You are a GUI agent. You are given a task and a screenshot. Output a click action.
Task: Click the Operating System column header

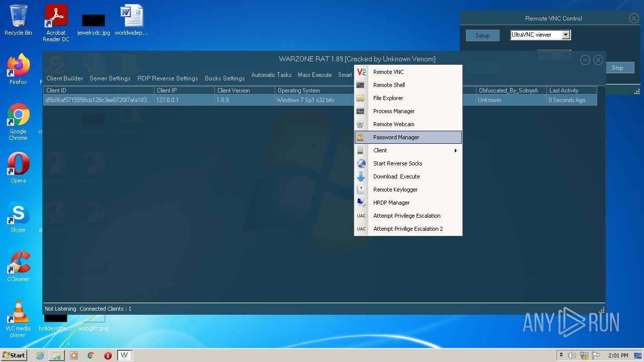click(x=315, y=90)
